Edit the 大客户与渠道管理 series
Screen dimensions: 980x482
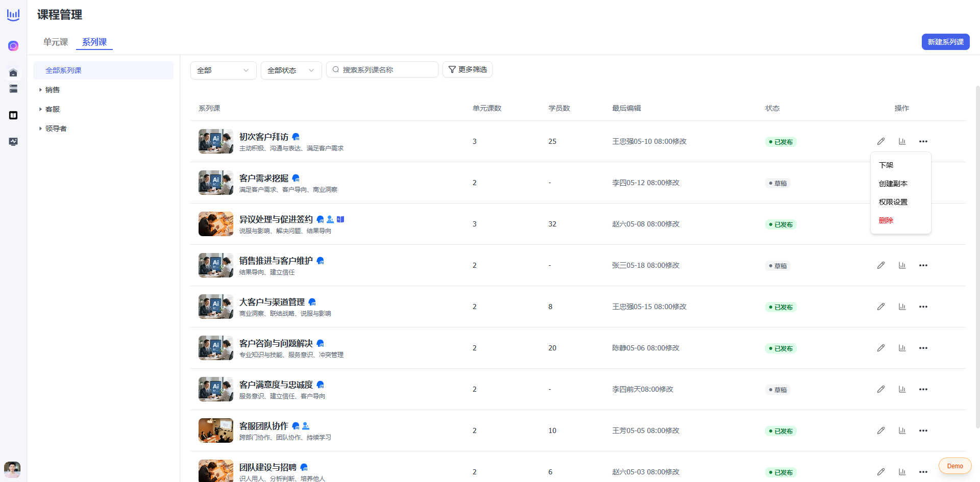[881, 307]
